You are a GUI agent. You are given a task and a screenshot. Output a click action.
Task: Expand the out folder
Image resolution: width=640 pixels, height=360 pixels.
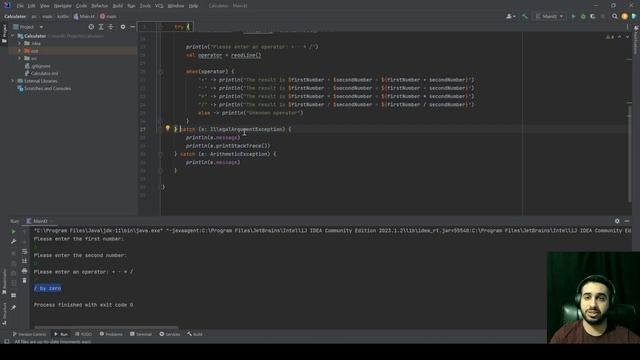(x=19, y=51)
